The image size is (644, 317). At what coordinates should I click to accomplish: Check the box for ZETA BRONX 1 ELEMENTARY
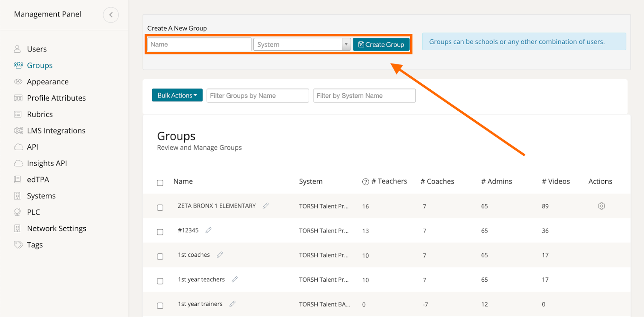(x=160, y=208)
